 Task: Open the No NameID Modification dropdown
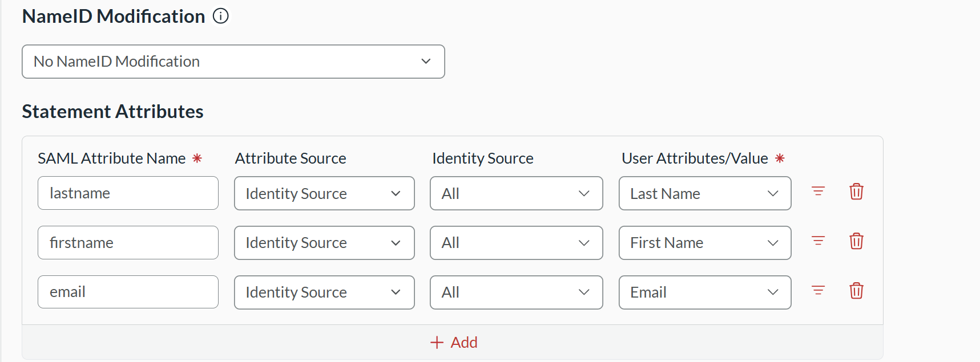[x=233, y=62]
